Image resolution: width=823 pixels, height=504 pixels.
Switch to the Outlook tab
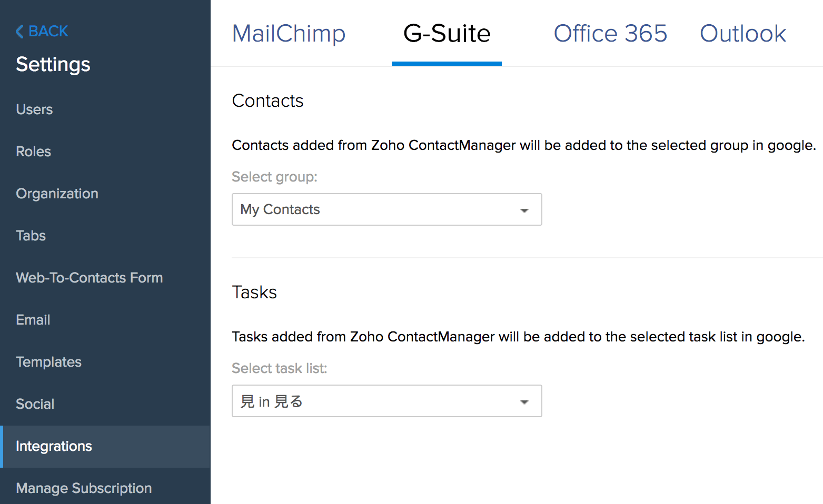(x=742, y=34)
